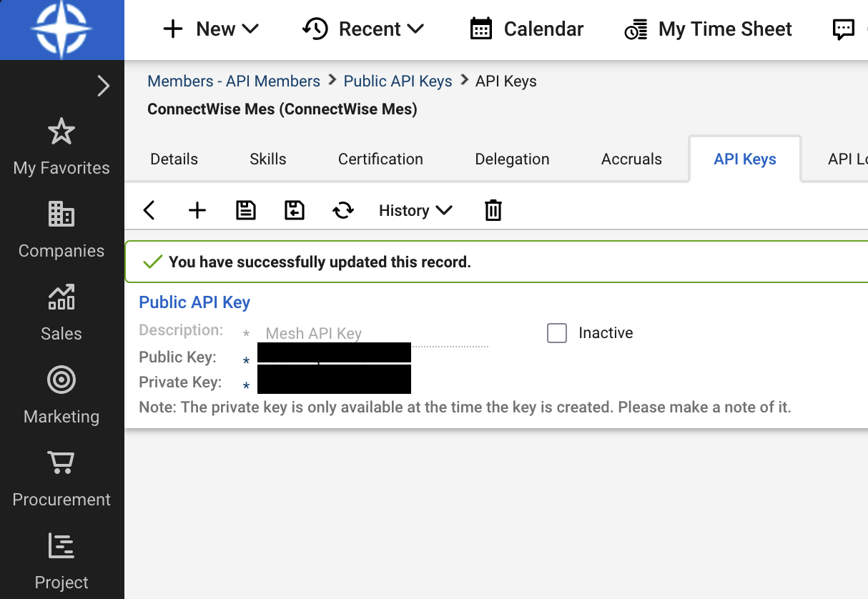Click the back arrow in record toolbar
This screenshot has height=599, width=868.
(x=149, y=210)
